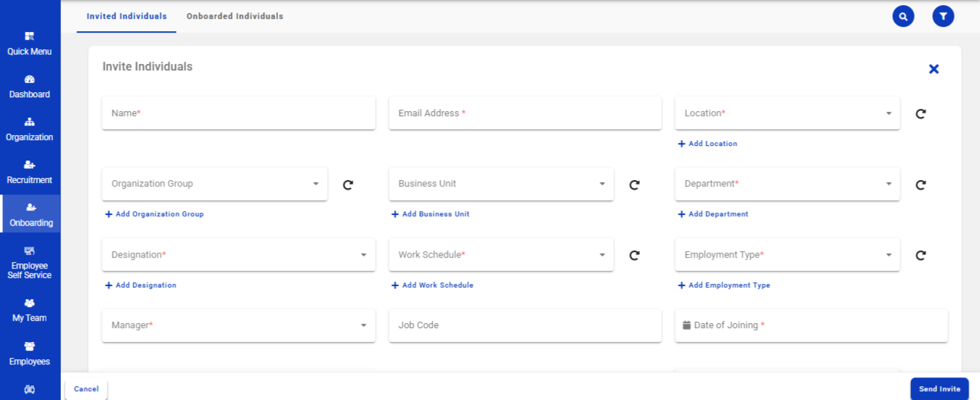This screenshot has height=400, width=980.
Task: Go to Recruitment in sidebar
Action: [x=30, y=172]
